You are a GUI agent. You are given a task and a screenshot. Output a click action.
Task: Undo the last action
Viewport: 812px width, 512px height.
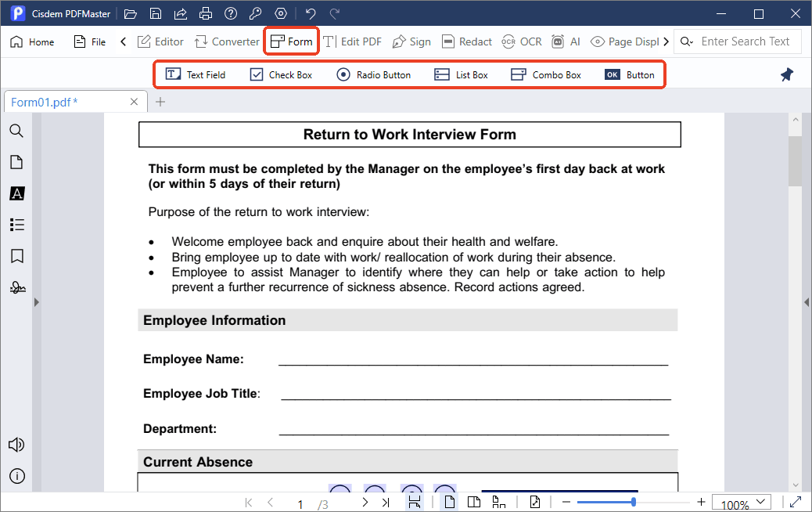point(311,13)
